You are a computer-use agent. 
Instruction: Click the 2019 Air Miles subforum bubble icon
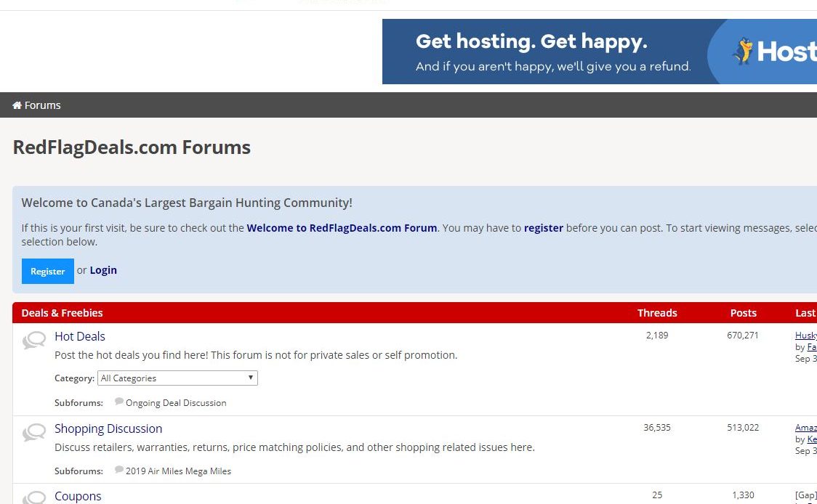(118, 470)
